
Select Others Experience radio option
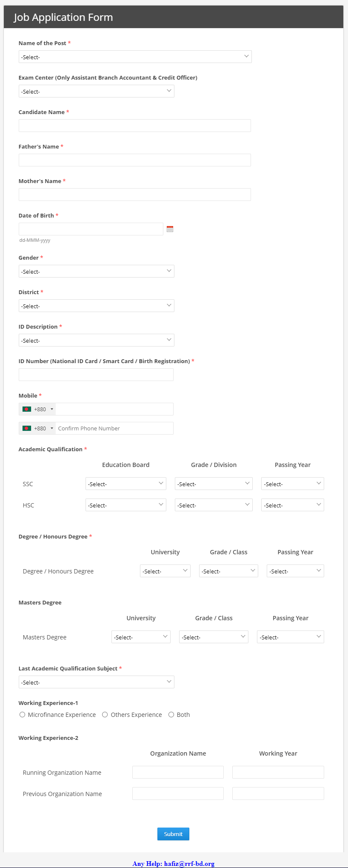105,715
